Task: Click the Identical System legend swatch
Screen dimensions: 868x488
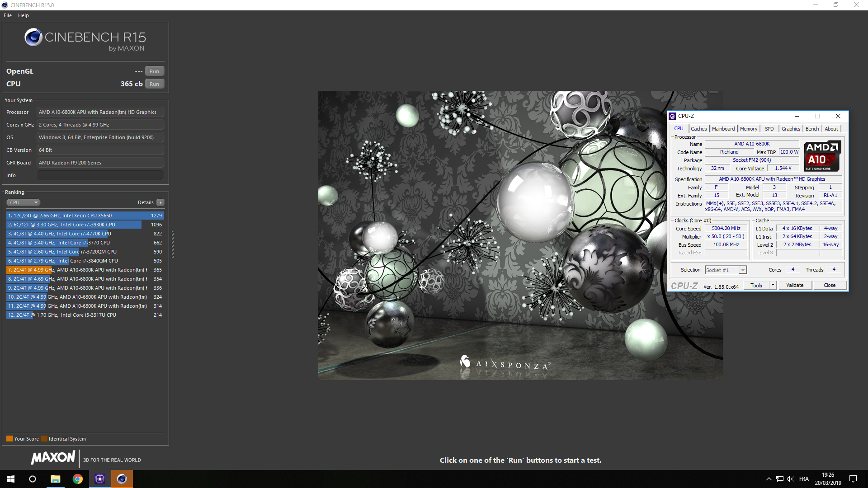Action: coord(44,439)
